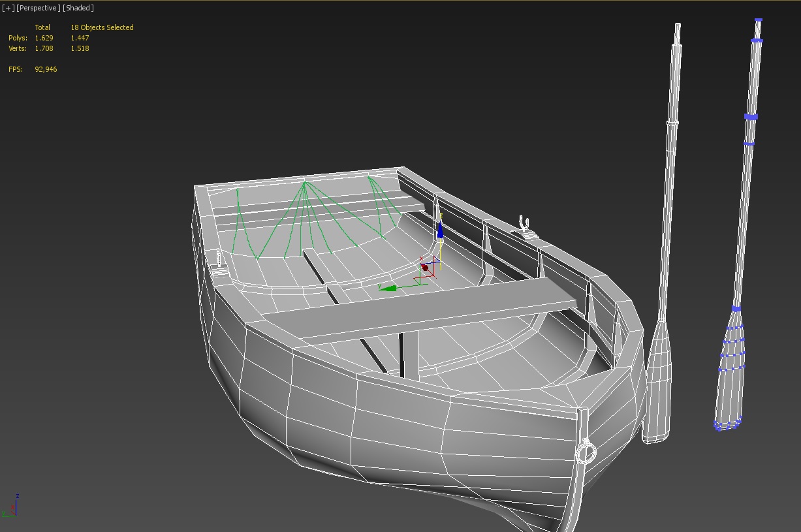The height and width of the screenshot is (532, 801).
Task: Open the Shaded shading mode menu
Action: click(78, 8)
